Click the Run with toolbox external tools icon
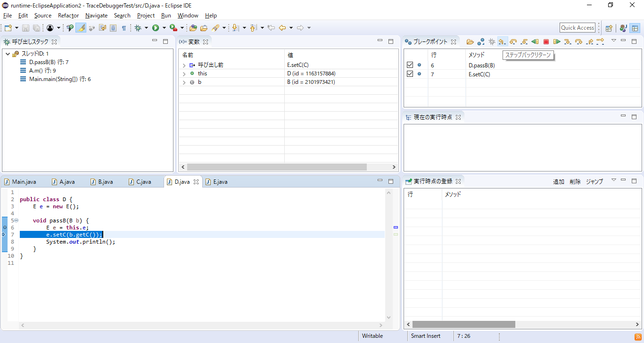 coord(173,28)
